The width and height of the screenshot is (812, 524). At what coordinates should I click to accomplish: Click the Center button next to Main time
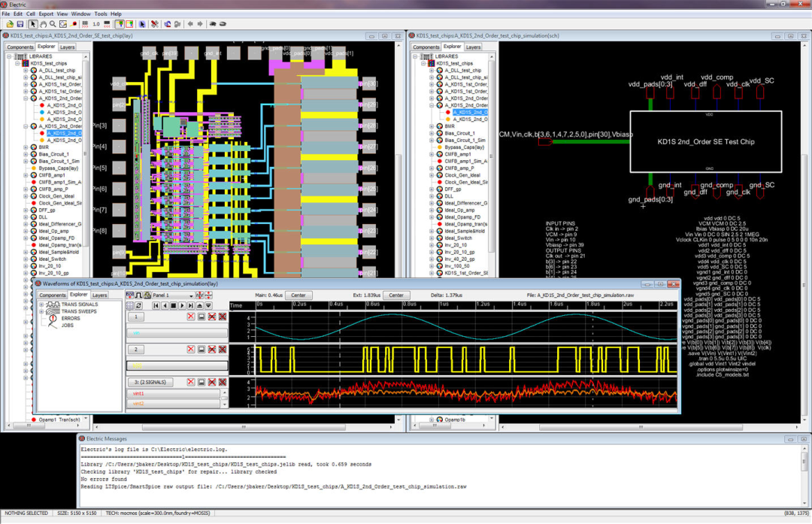298,295
